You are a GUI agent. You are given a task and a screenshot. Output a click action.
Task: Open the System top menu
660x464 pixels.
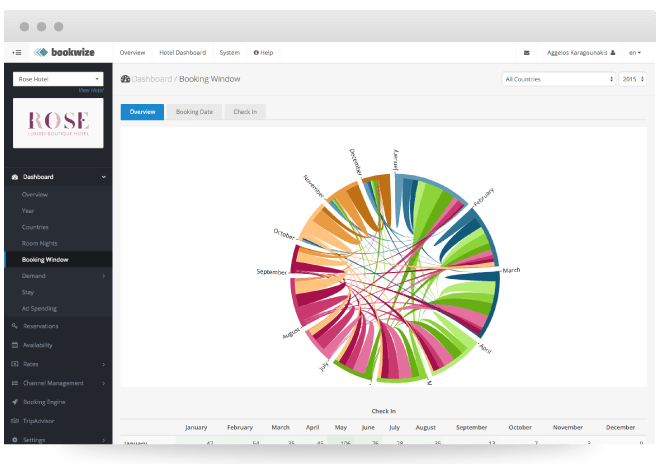[x=229, y=53]
